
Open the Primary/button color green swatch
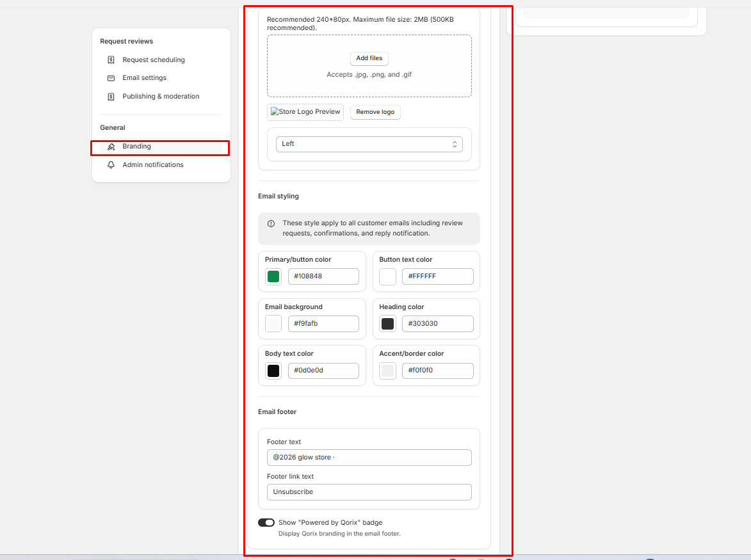click(273, 276)
